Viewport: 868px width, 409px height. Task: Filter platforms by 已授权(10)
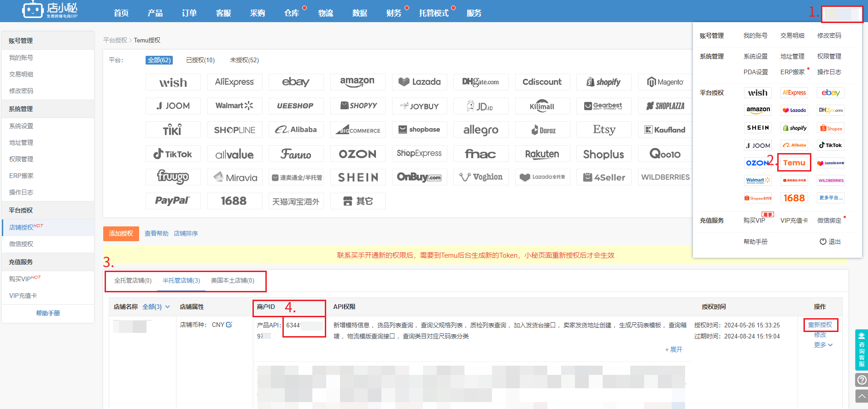(200, 60)
